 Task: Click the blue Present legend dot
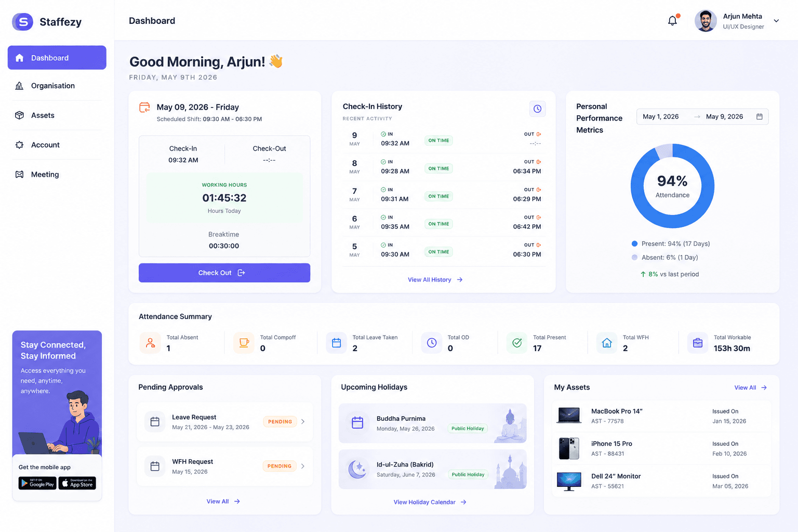pyautogui.click(x=634, y=244)
